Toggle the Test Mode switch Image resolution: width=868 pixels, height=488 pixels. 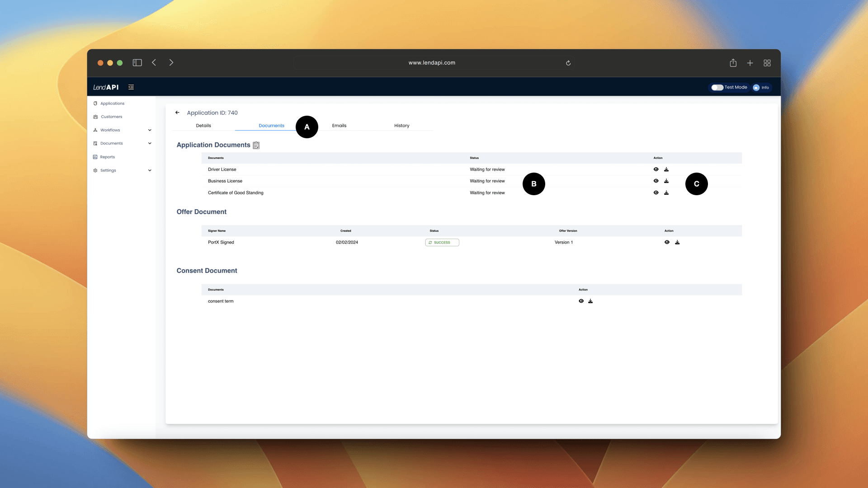click(717, 88)
